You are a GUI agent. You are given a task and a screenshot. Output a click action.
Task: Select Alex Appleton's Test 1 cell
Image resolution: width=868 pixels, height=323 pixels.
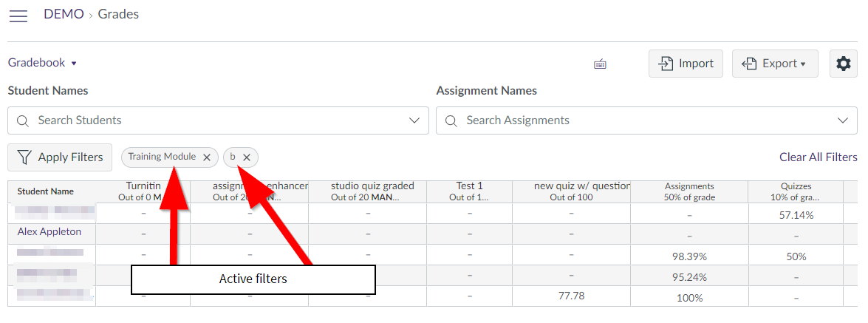(469, 234)
